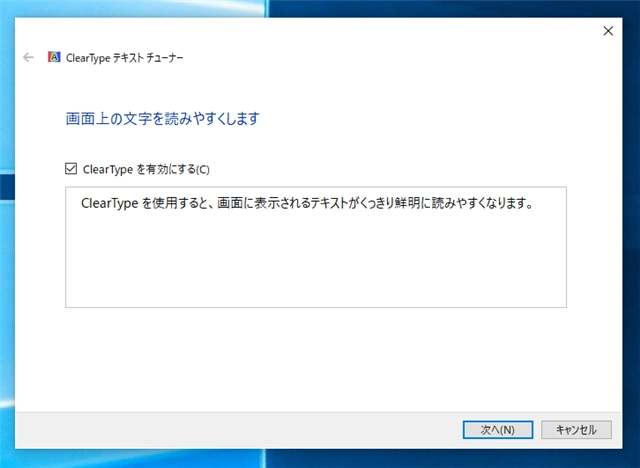Click the back arrow in the ClearType wizard

pos(28,58)
